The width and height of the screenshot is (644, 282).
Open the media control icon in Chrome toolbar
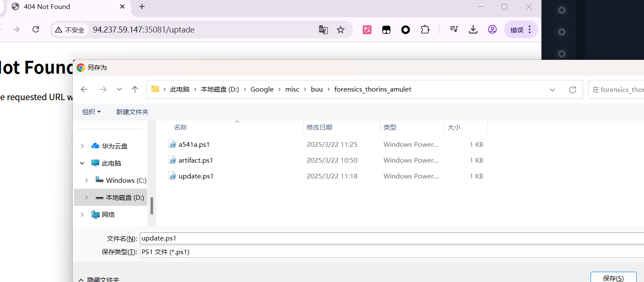(454, 29)
